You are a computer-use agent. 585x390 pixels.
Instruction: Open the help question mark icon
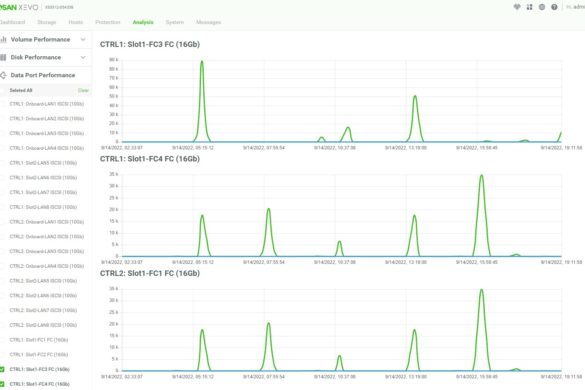point(554,7)
